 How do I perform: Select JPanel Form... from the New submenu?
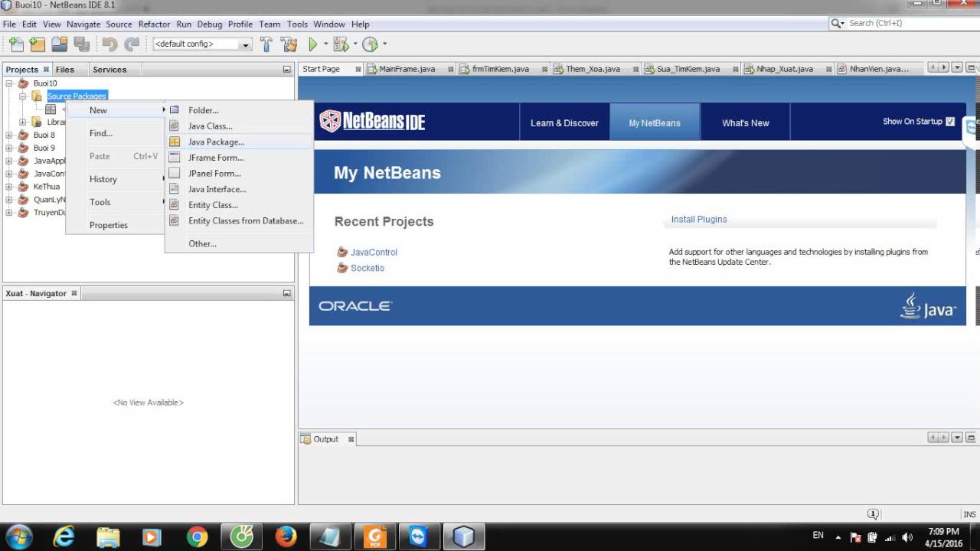[239, 173]
